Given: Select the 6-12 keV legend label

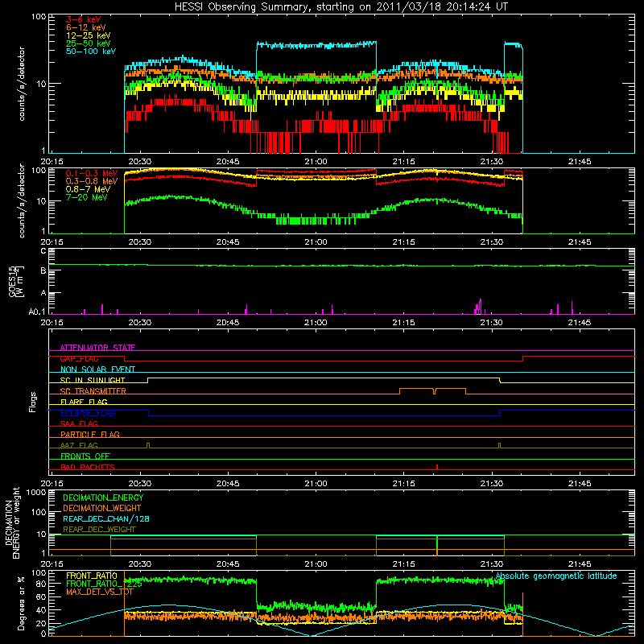Looking at the screenshot, I should [86, 27].
